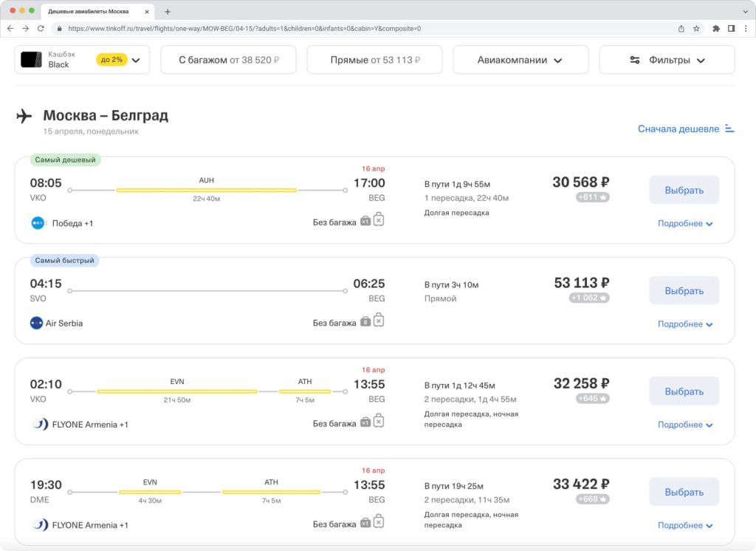Click the Black card image in cashback selector
Image resolution: width=756 pixels, height=551 pixels.
[x=31, y=59]
